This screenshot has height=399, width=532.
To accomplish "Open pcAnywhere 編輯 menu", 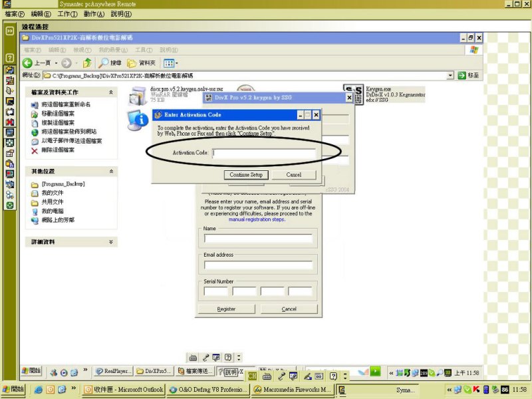I will point(41,14).
